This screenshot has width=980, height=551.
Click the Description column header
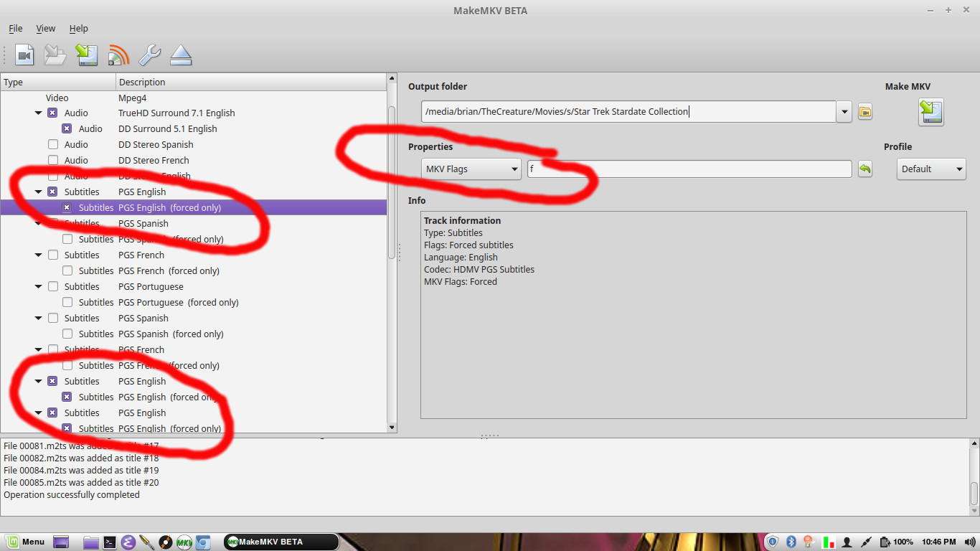[x=251, y=82]
